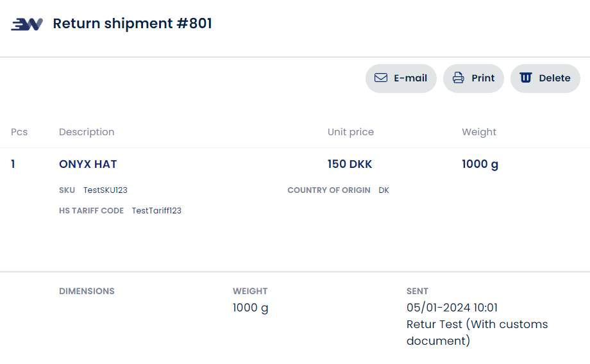Click the Unit price column header

click(x=350, y=132)
